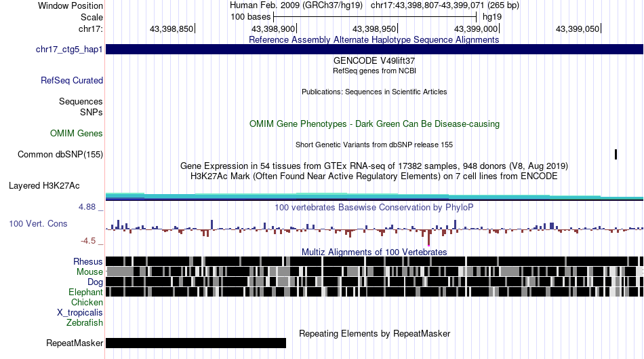Click the Window Position label
Viewport: 644px width, 359px height.
pos(71,5)
